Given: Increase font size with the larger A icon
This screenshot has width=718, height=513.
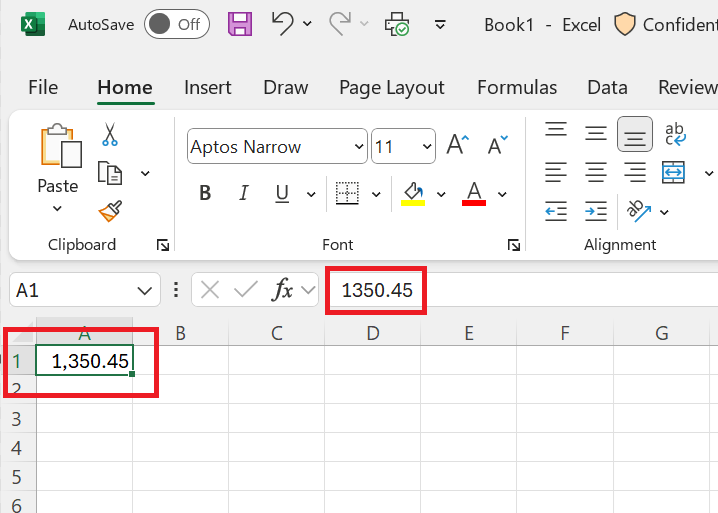Looking at the screenshot, I should [x=458, y=146].
